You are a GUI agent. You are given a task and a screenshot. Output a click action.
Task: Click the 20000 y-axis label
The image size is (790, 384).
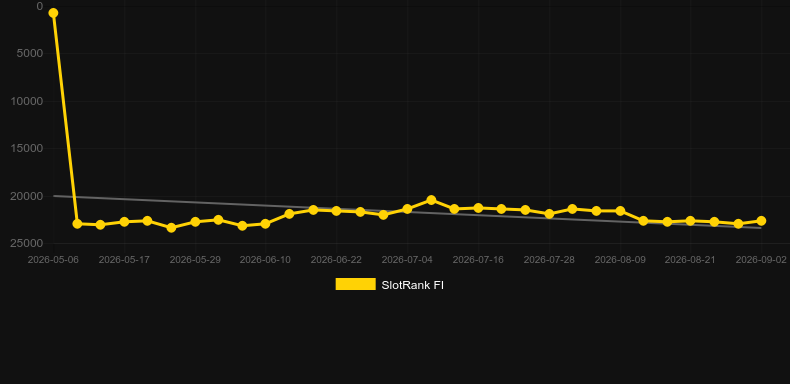pyautogui.click(x=27, y=196)
